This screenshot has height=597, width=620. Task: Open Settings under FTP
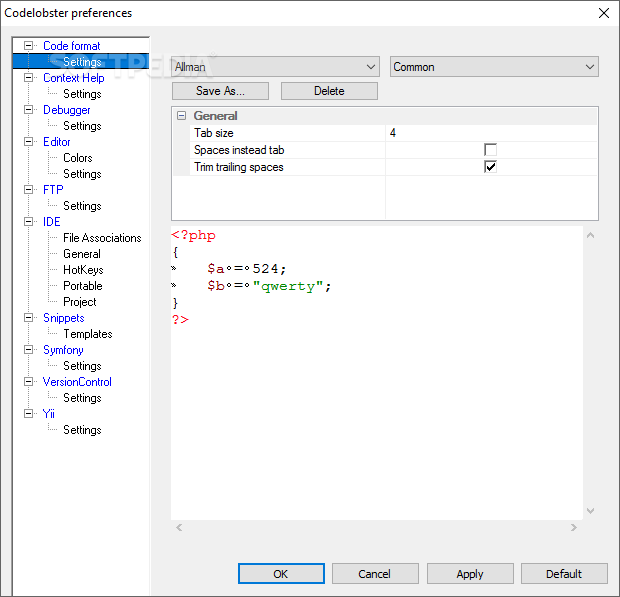click(82, 206)
